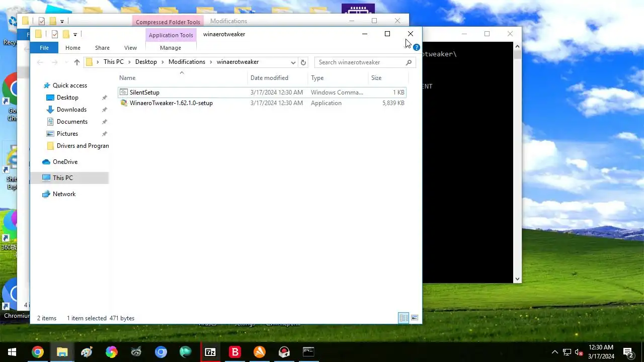The height and width of the screenshot is (362, 644).
Task: Click scroll-up arrow in command prompt window
Action: (517, 47)
